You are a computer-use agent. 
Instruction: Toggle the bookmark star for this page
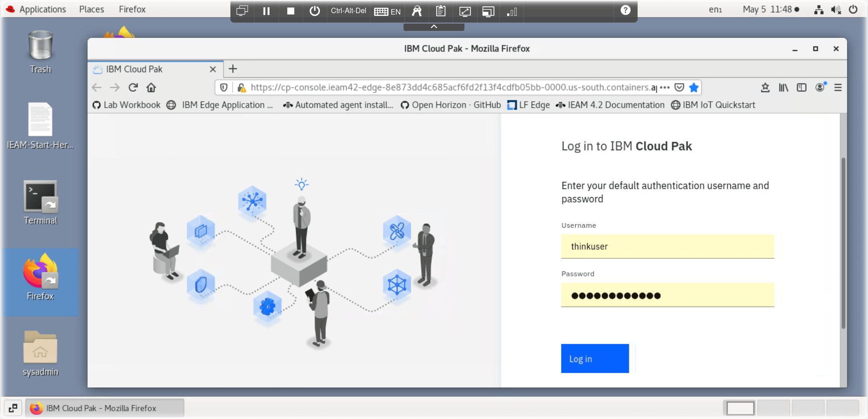pos(693,87)
